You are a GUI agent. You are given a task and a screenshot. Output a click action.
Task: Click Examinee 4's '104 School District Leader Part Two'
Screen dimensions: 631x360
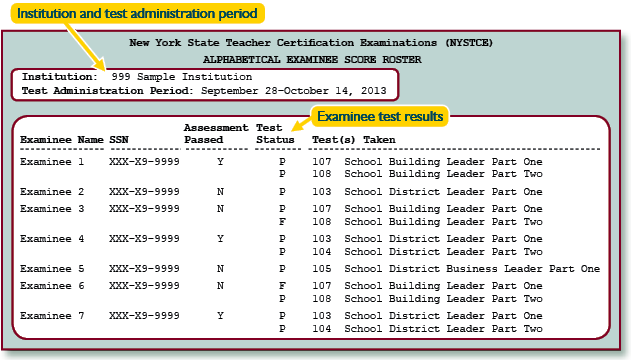pyautogui.click(x=427, y=251)
